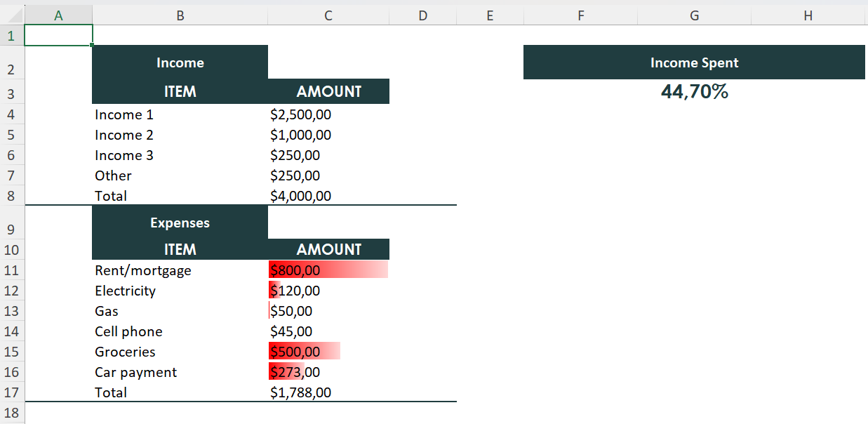868x424 pixels.
Task: Select column C header
Action: click(328, 15)
